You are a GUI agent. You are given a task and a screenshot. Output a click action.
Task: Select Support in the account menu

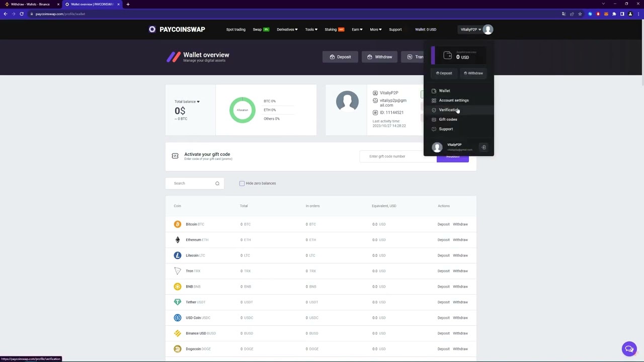click(446, 129)
